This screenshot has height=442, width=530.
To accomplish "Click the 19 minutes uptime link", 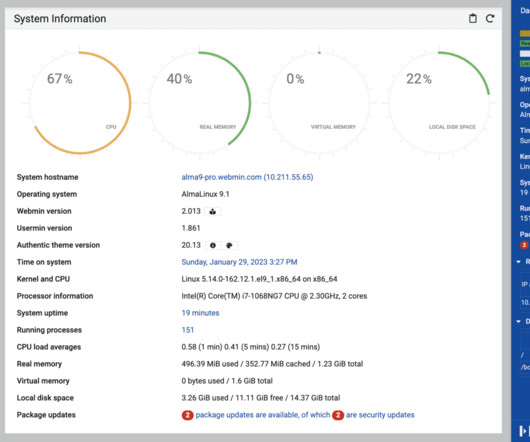I will pos(200,313).
